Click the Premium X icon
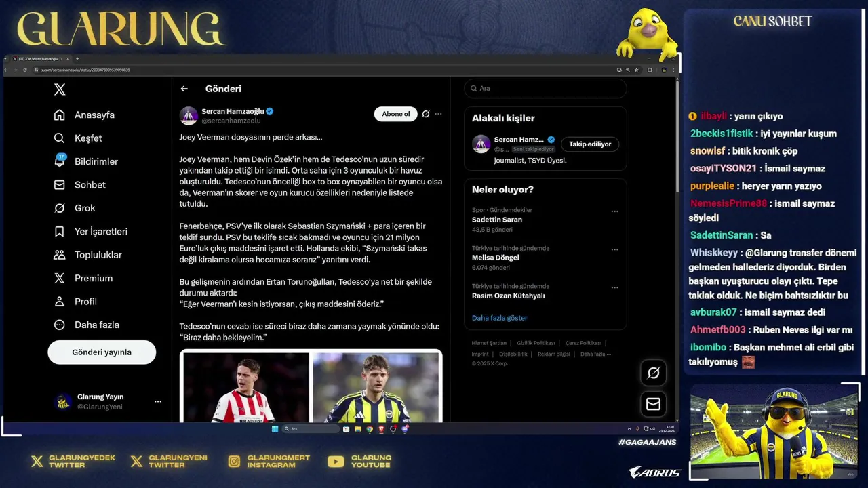The image size is (868, 488). click(60, 278)
